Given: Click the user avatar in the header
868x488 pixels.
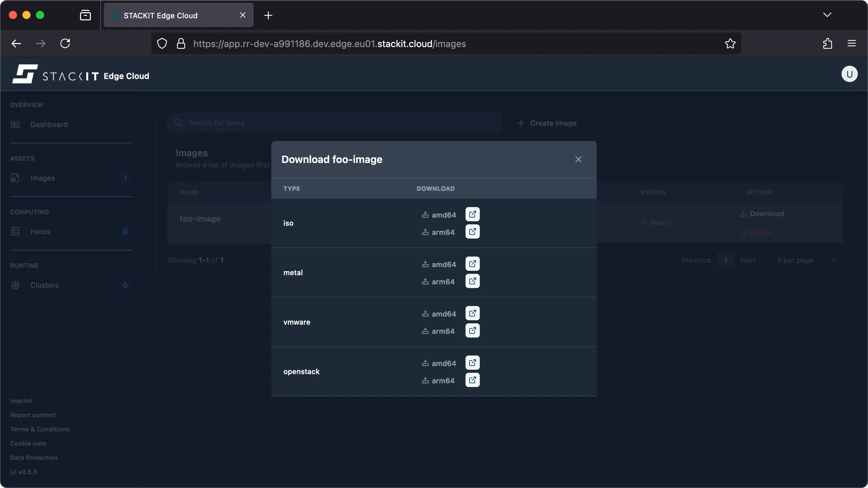Looking at the screenshot, I should coord(849,74).
